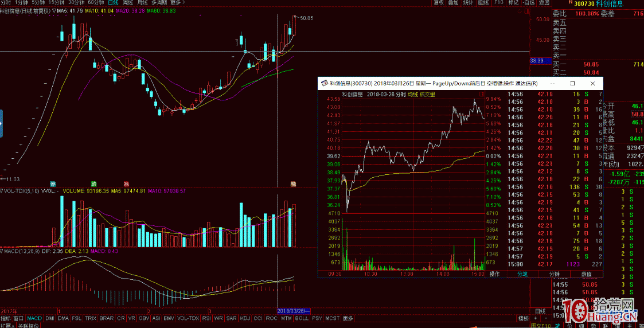
Task: Select the OBV indicator tab
Action: coord(144,318)
